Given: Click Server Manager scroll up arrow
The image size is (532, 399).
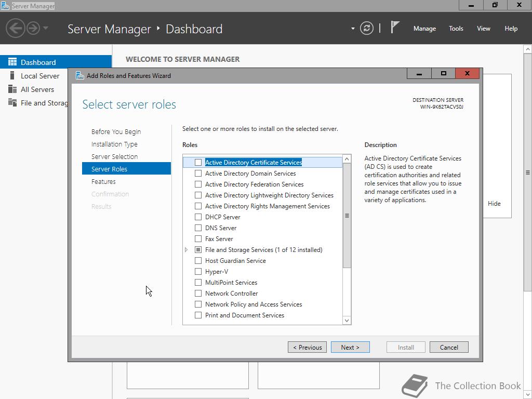Looking at the screenshot, I should point(528,49).
